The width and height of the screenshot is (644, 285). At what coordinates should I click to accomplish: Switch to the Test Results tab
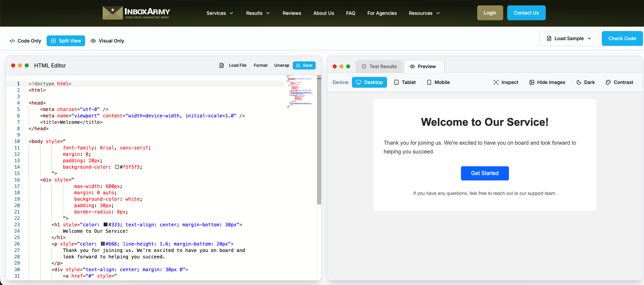coord(379,66)
